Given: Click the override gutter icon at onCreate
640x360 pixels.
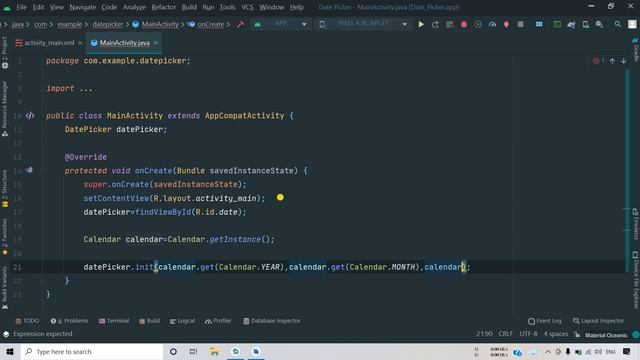Looking at the screenshot, I should (x=29, y=170).
